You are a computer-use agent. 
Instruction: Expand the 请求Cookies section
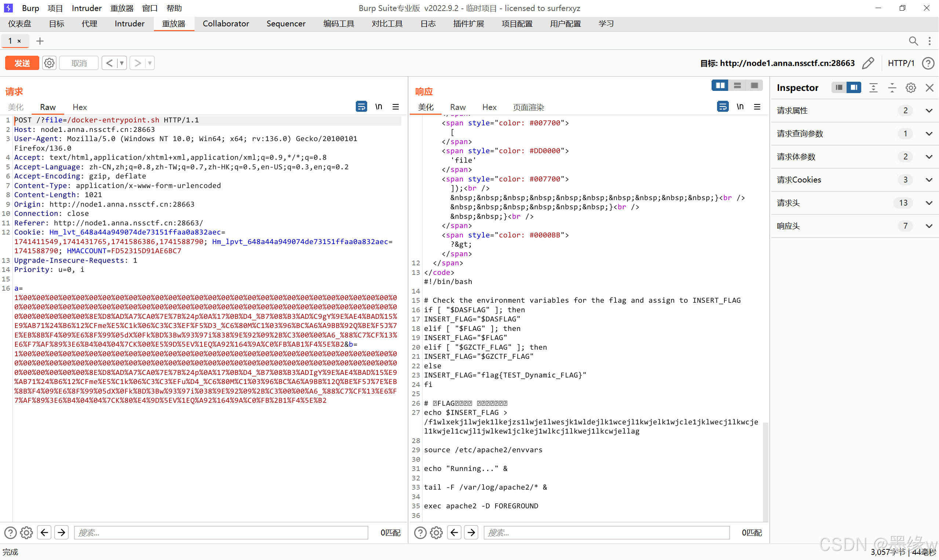click(929, 180)
